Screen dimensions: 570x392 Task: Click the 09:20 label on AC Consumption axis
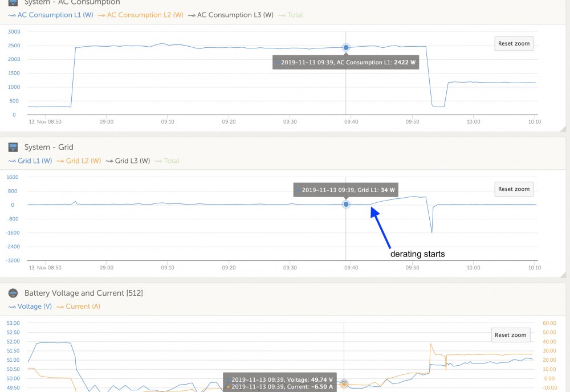pos(229,122)
